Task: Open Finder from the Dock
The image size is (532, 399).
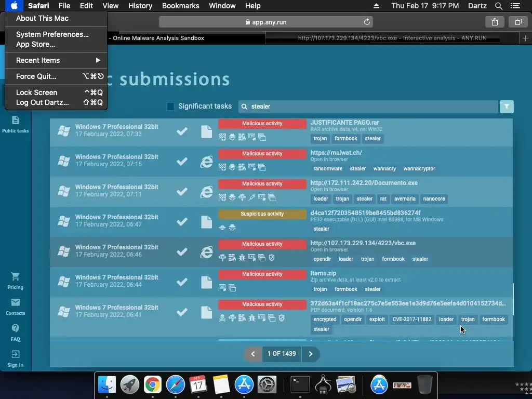Action: tap(107, 384)
